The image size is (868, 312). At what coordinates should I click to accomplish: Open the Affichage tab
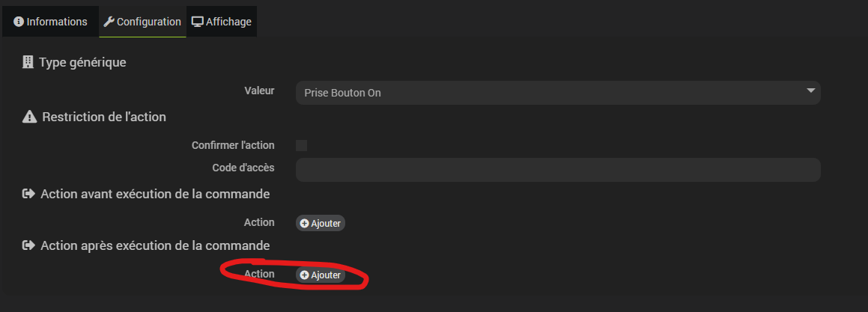tap(222, 22)
